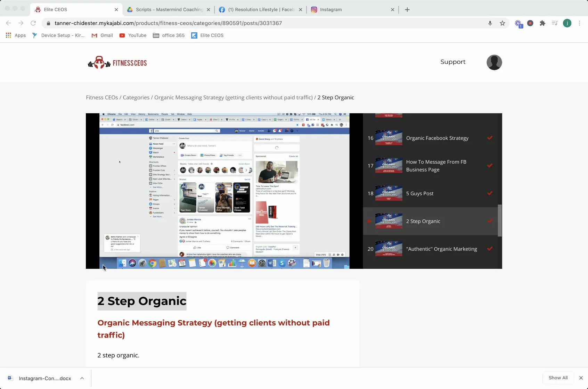Toggle completion check for 5 Guys Post
Screen dimensions: 588x389
pyautogui.click(x=490, y=193)
